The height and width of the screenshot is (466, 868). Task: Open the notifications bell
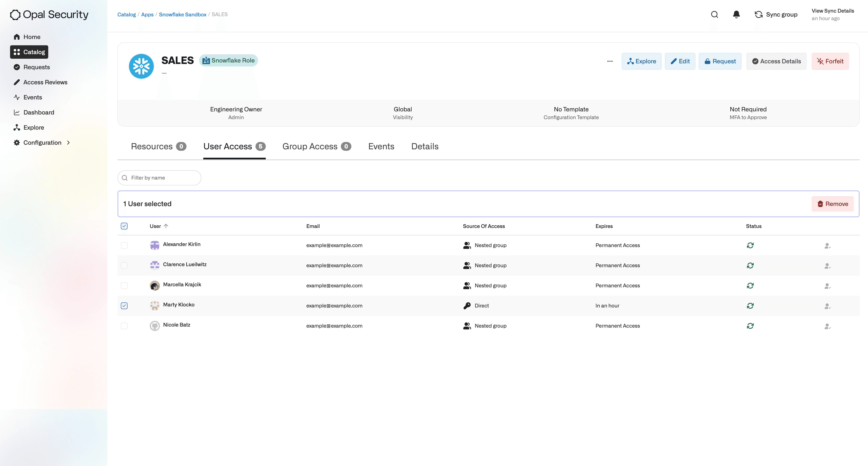pyautogui.click(x=736, y=14)
